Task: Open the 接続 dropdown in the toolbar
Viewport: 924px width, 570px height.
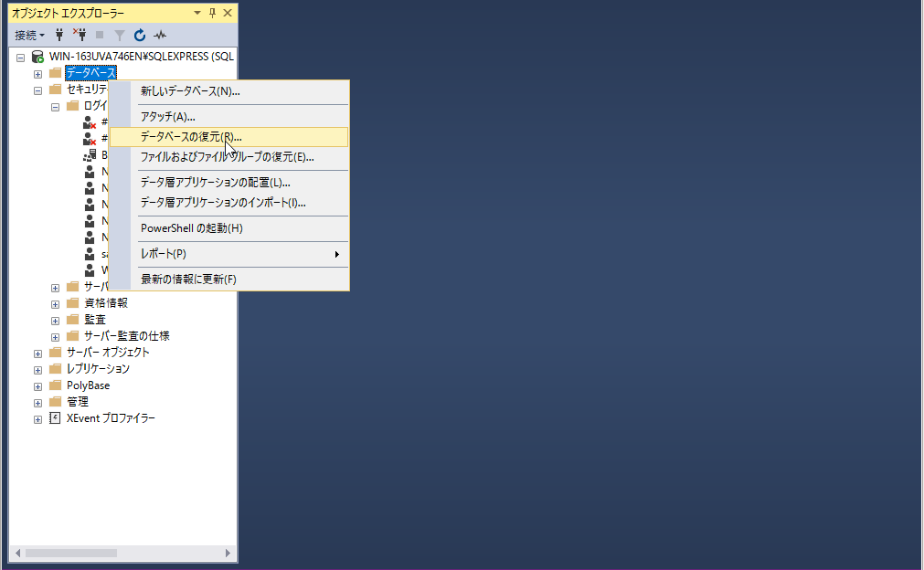Action: click(x=29, y=36)
